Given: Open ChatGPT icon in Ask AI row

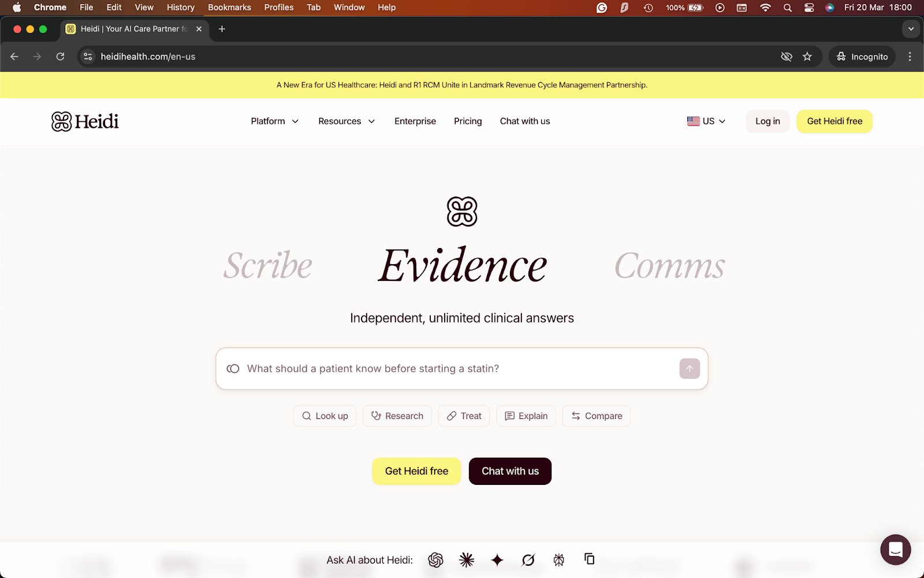Looking at the screenshot, I should click(435, 560).
